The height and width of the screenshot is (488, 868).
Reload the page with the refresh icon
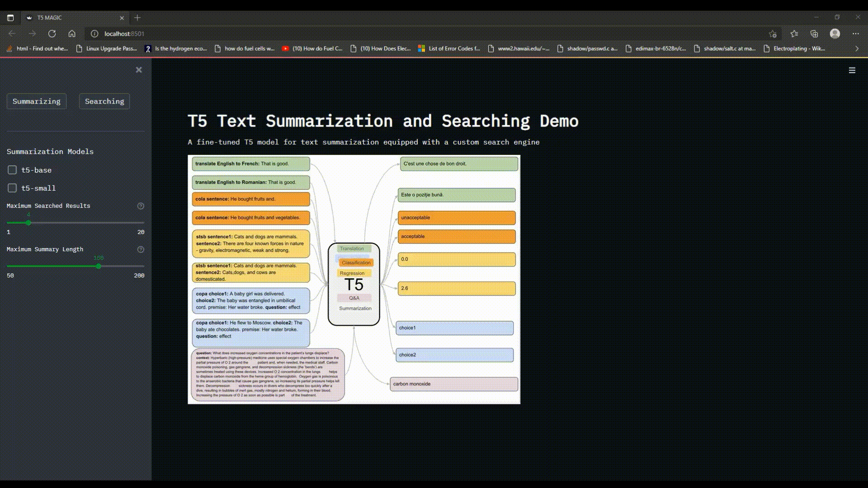[x=52, y=33]
